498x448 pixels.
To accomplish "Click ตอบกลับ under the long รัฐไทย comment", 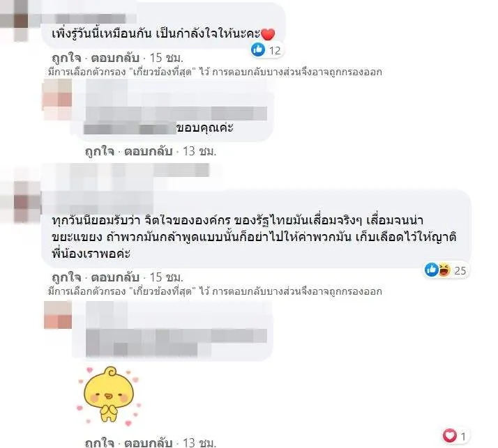I will tap(115, 277).
